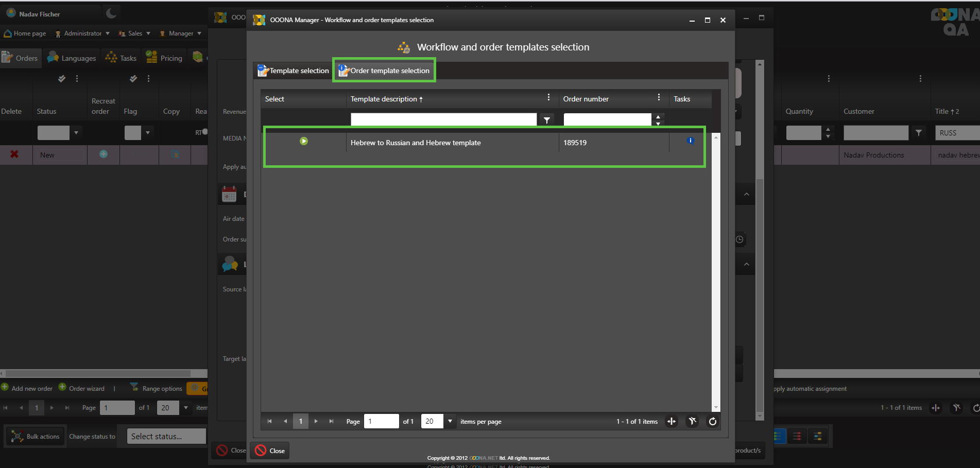This screenshot has width=980, height=468.
Task: Click the blue Tasks info icon
Action: point(690,141)
